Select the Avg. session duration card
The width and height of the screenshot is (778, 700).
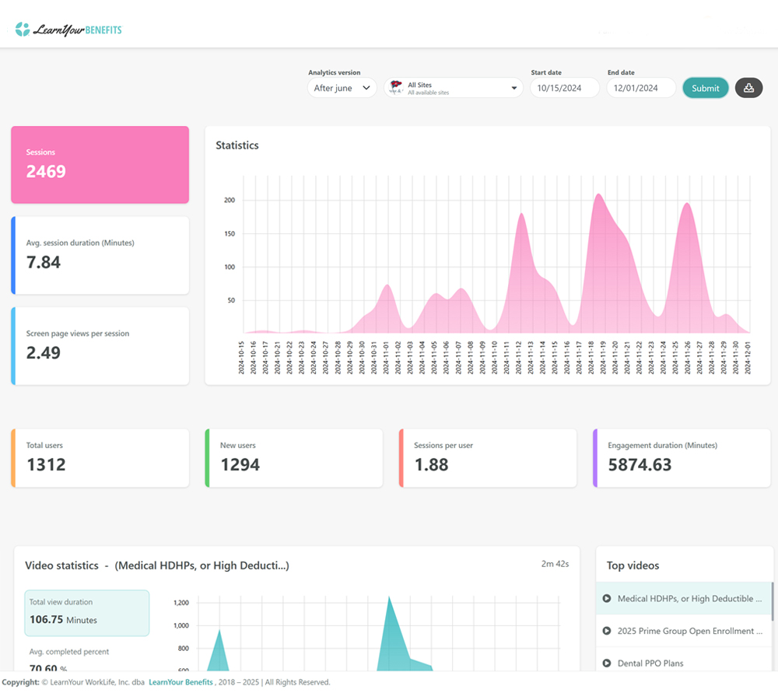(x=101, y=255)
